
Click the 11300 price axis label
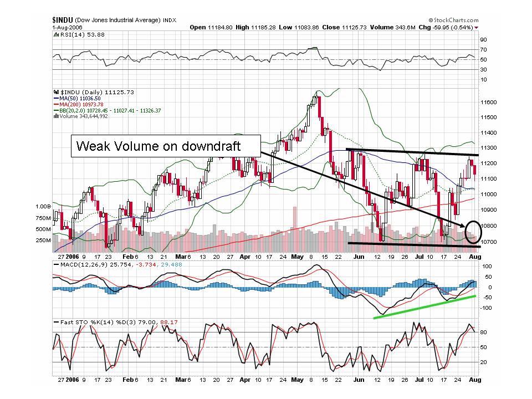click(x=489, y=148)
